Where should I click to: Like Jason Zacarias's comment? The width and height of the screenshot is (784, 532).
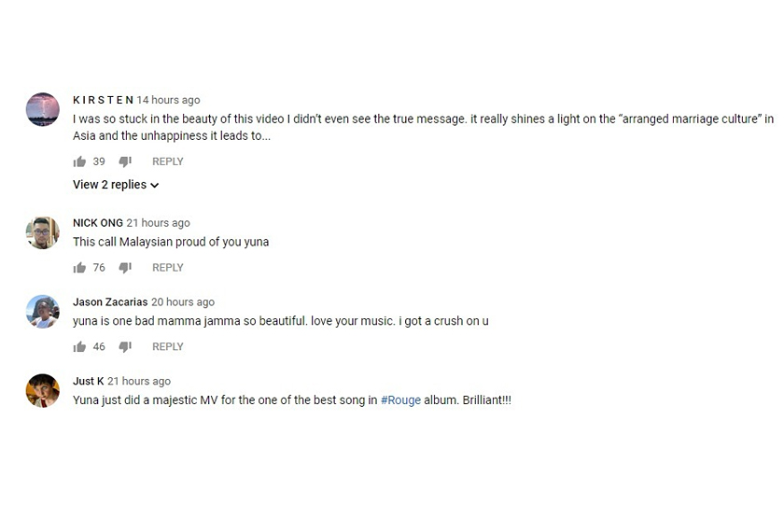[79, 347]
